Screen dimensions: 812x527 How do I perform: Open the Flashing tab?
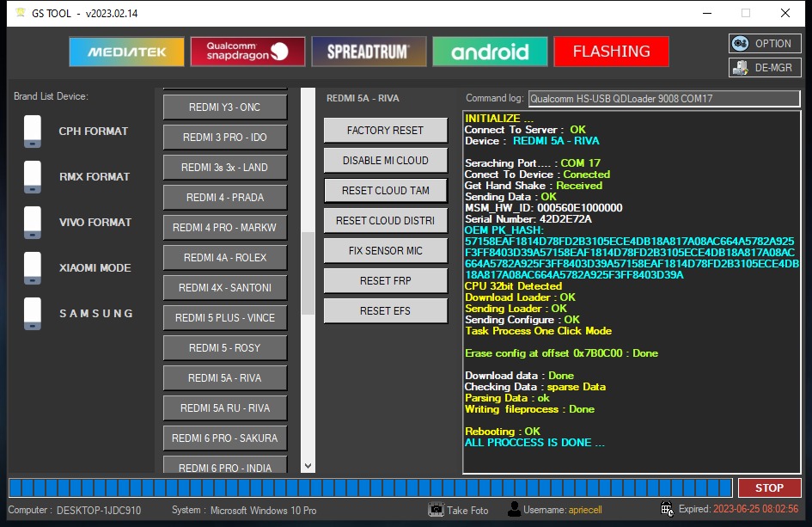tap(611, 52)
